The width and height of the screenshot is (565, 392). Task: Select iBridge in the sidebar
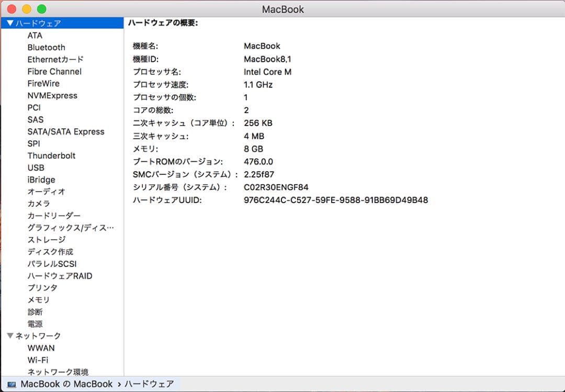click(x=41, y=180)
